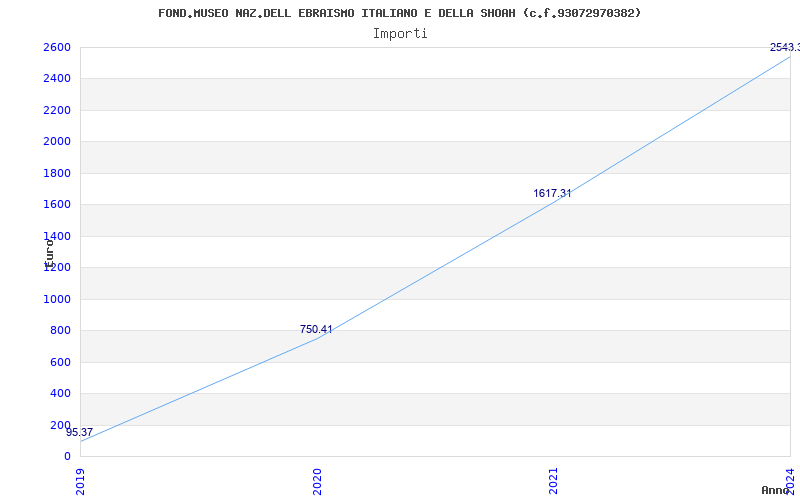Screen dimensions: 800x500
Task: Click the 2600 y-axis tick label
Action: pos(57,47)
